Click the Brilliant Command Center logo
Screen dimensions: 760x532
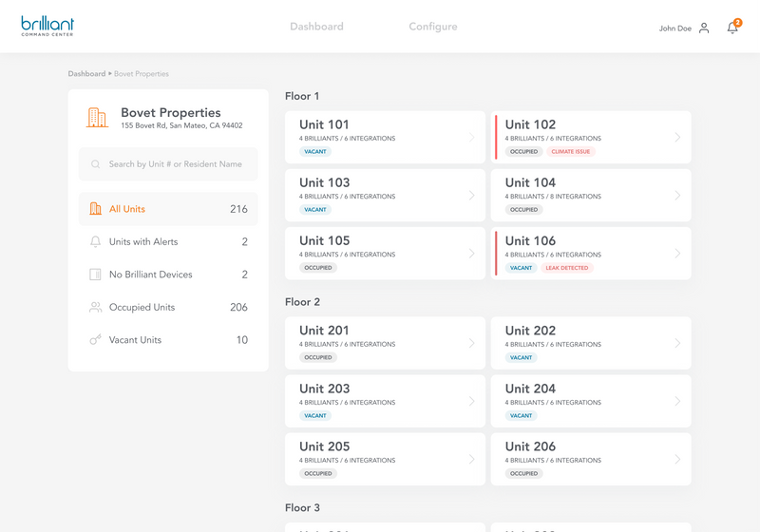[x=47, y=26]
